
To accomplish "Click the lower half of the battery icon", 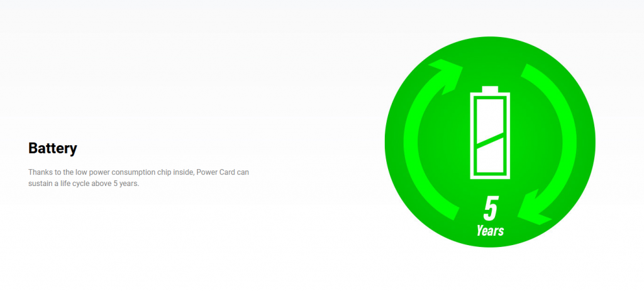I will pyautogui.click(x=490, y=160).
